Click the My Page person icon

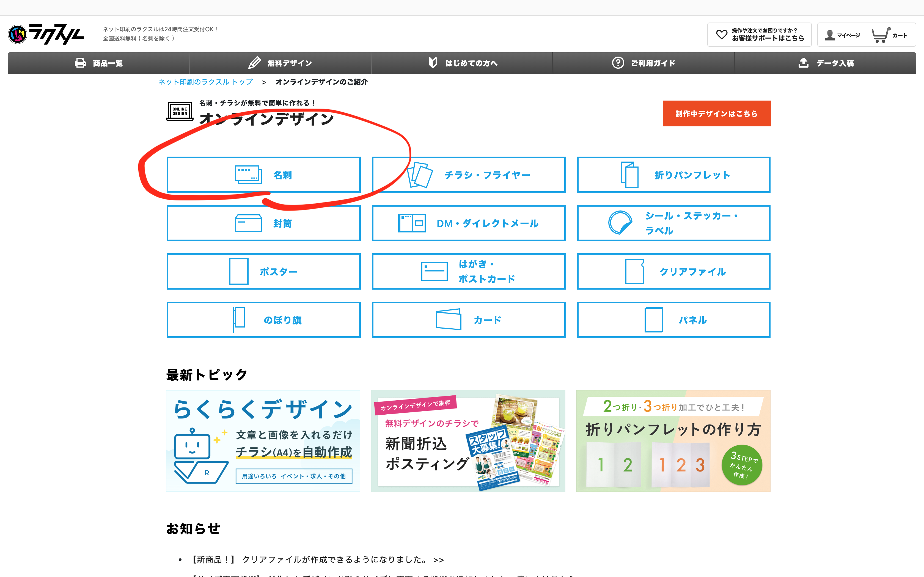[x=829, y=35]
